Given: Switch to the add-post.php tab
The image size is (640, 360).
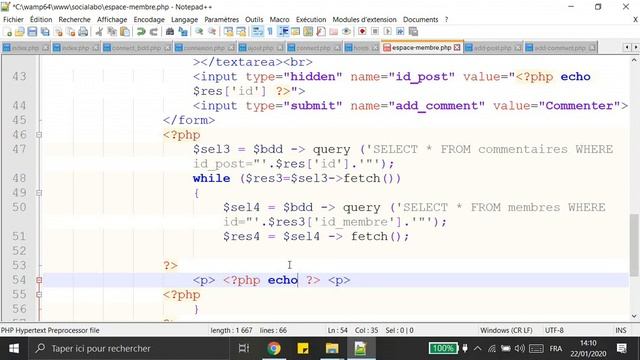Looking at the screenshot, I should [x=493, y=48].
